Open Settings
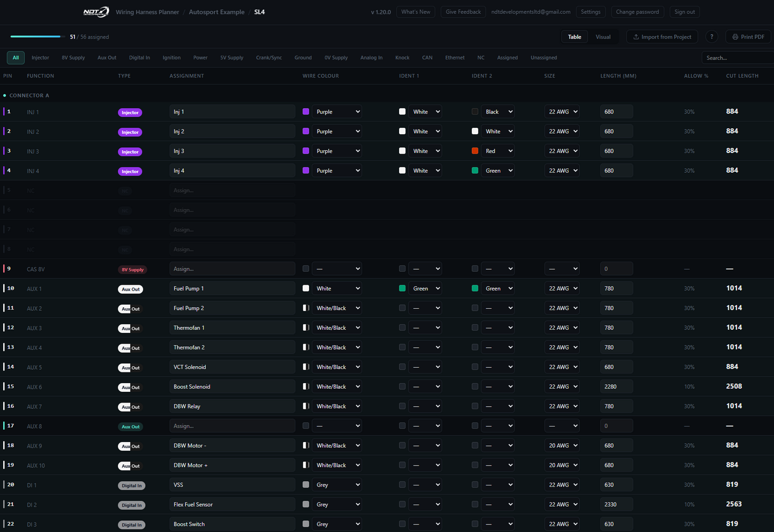 [x=591, y=12]
